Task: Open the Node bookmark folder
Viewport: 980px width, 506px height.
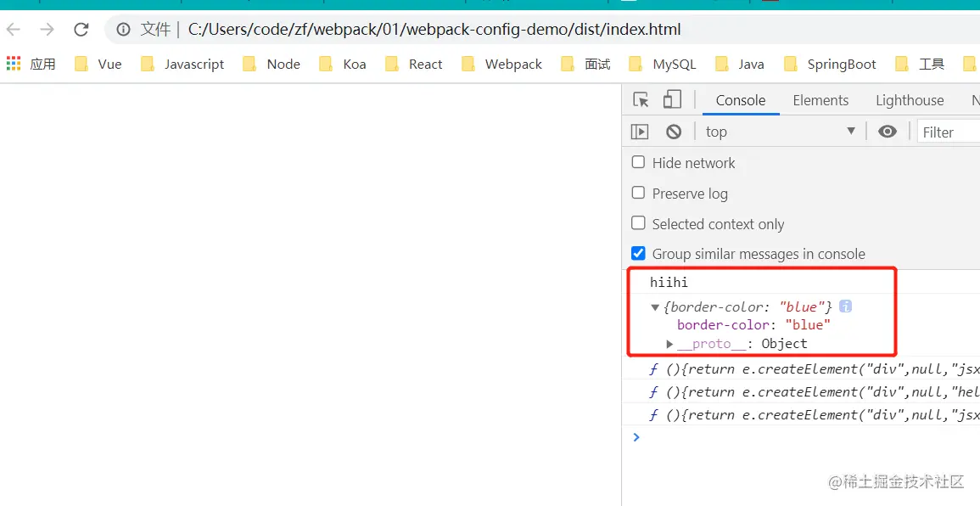Action: [x=272, y=64]
